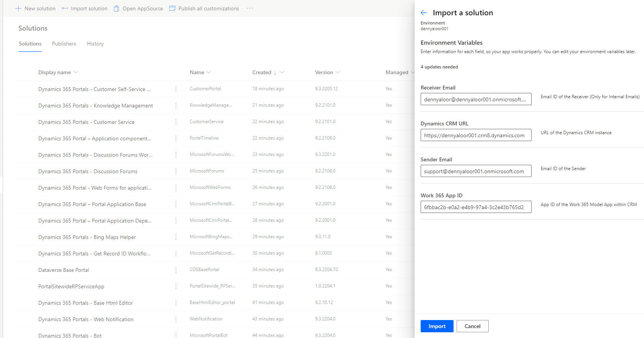Select the PortalTimeline name cell

click(x=204, y=138)
